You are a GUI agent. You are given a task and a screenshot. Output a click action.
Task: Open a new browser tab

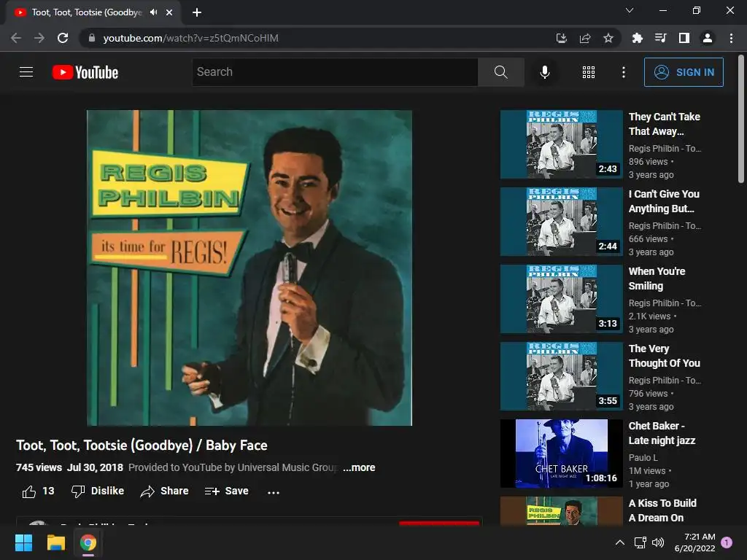click(197, 12)
